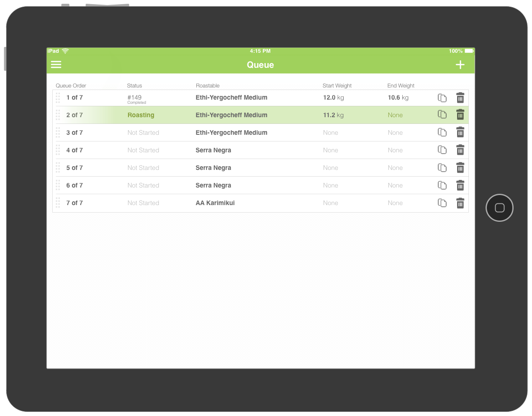Duplicate the 4 of 7 Serra Negra roast
This screenshot has width=532, height=416.
click(x=442, y=150)
